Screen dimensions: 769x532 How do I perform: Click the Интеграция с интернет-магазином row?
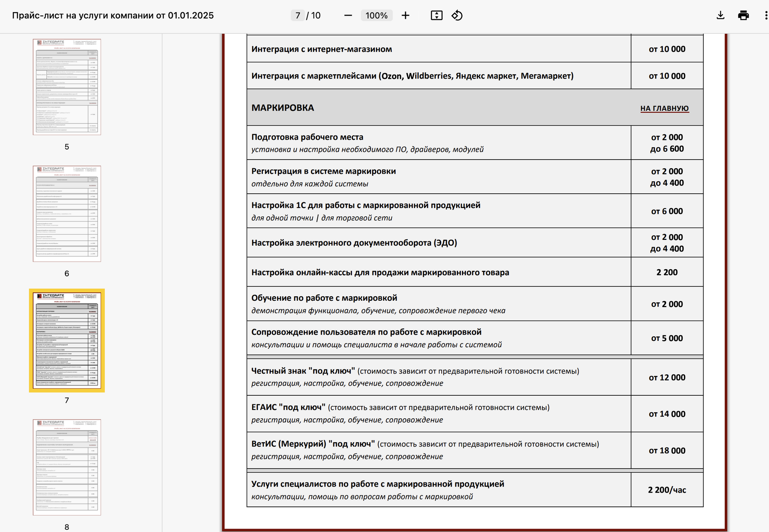321,49
